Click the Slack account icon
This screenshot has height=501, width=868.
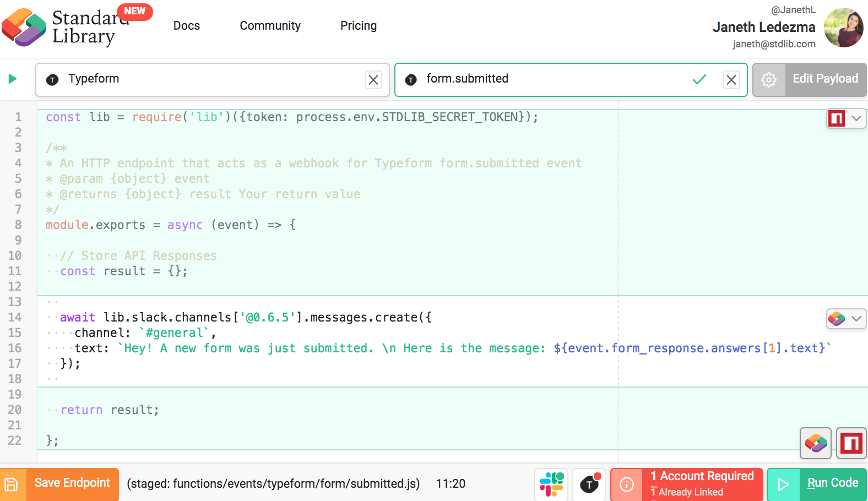point(551,484)
